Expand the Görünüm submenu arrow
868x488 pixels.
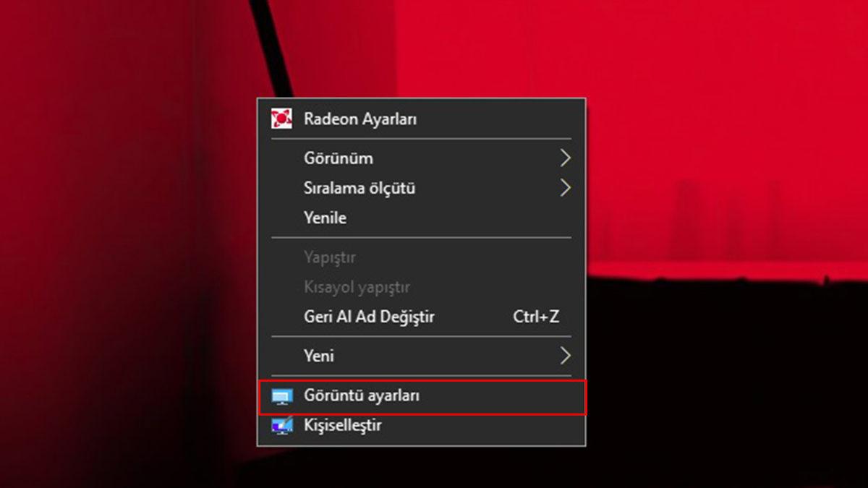pos(566,158)
